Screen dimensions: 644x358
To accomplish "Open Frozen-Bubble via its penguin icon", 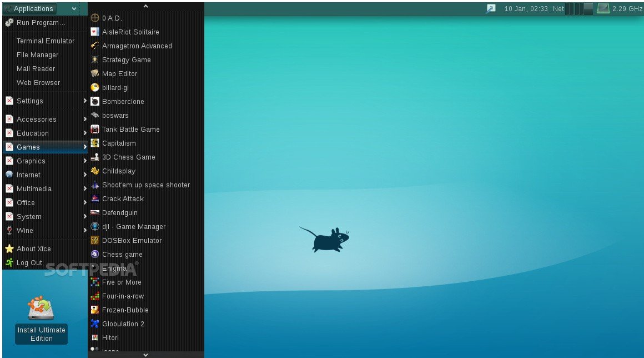I will pos(95,310).
